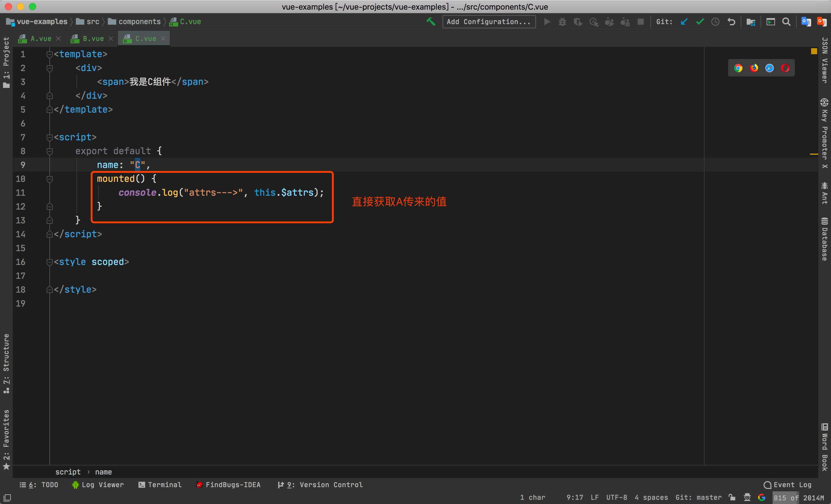Click the Stop square icon
This screenshot has height=504, width=831.
(x=640, y=22)
